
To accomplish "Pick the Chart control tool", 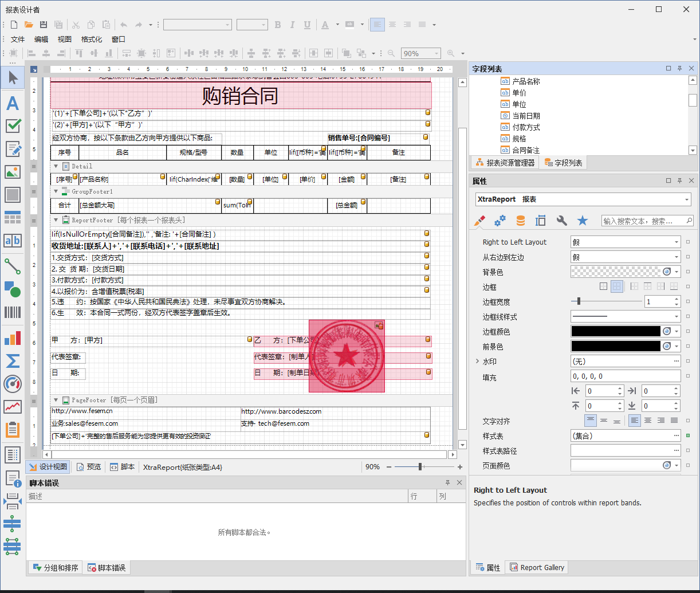I will pos(12,337).
